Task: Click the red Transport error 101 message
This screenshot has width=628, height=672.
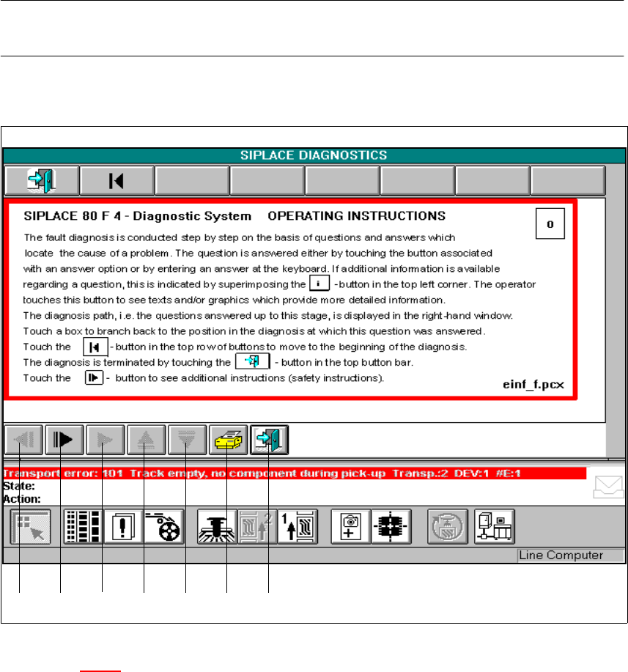Action: (x=295, y=473)
